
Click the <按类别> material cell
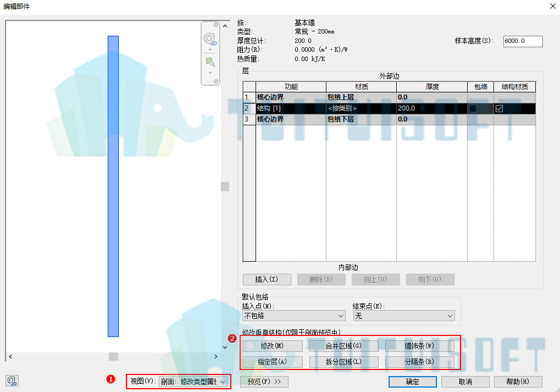click(x=361, y=108)
